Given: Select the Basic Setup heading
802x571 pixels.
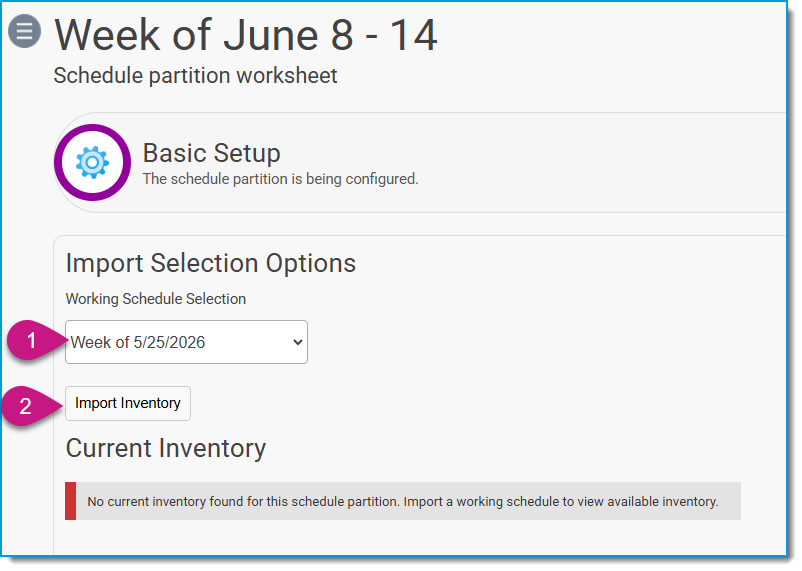Looking at the screenshot, I should coord(211,152).
